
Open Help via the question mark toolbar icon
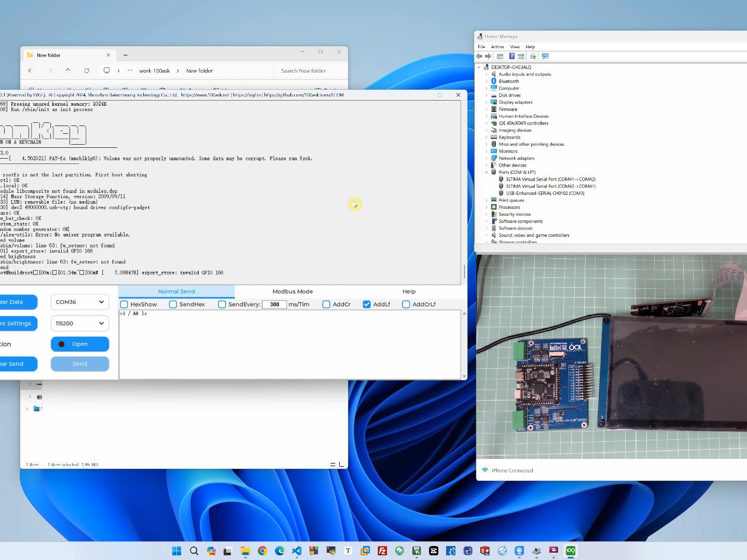pyautogui.click(x=512, y=56)
